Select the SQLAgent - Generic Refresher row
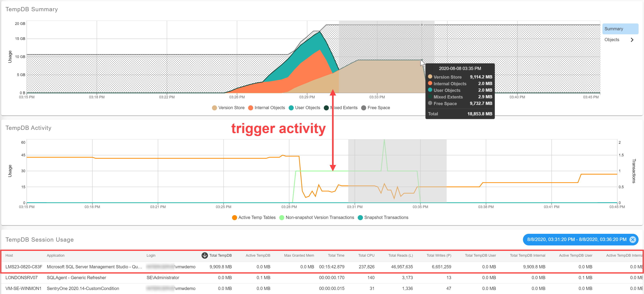The image size is (644, 294). tap(76, 278)
